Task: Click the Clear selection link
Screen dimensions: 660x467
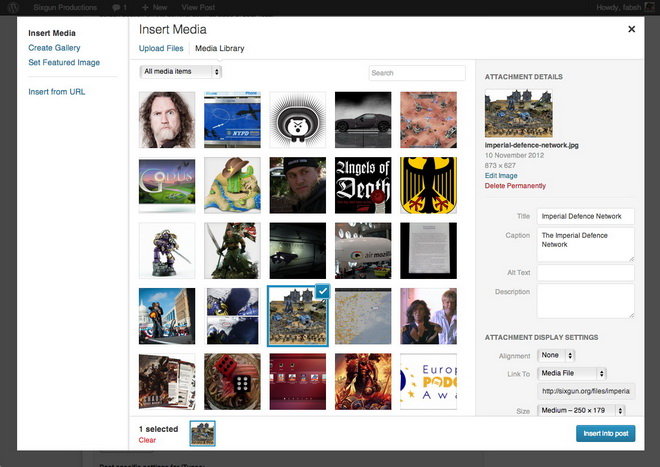Action: [147, 440]
